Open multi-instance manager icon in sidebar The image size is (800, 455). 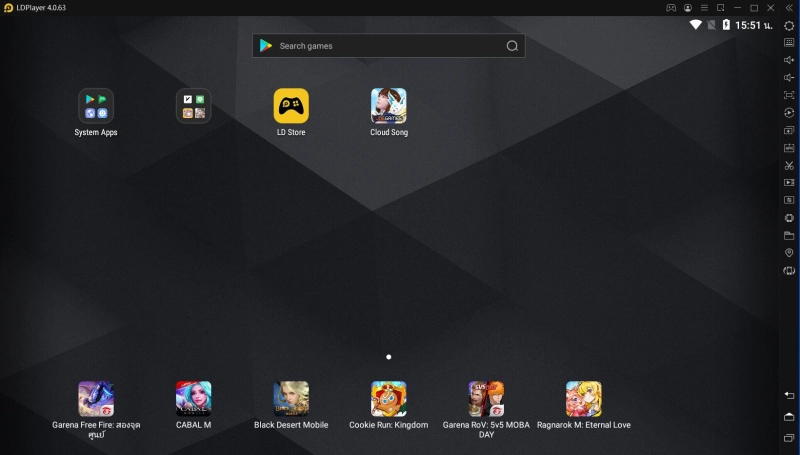point(789,131)
